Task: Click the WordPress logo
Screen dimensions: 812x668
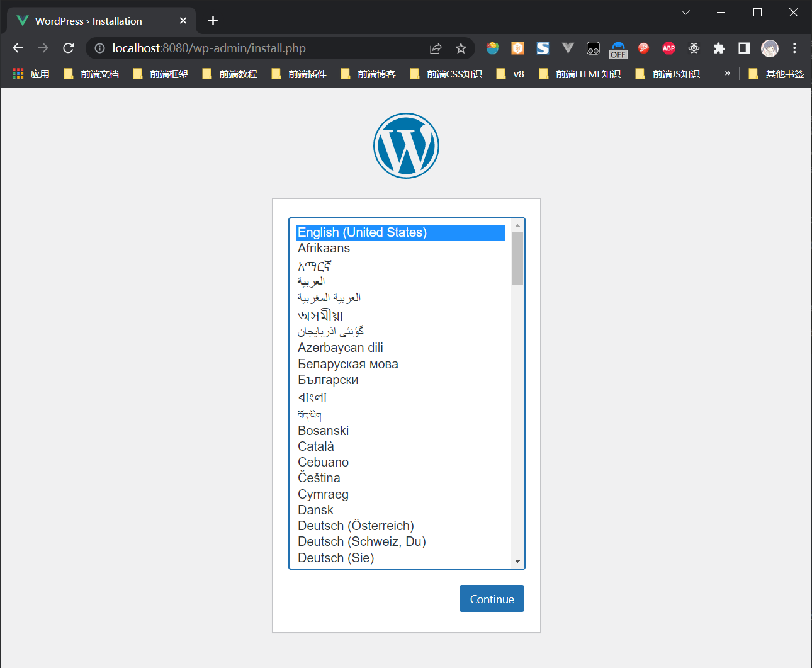Action: [x=406, y=145]
